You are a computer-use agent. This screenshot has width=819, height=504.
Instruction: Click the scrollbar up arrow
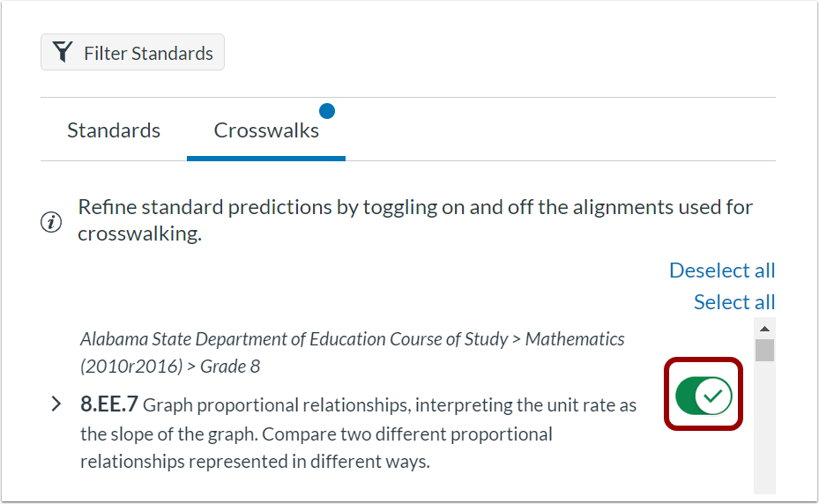(x=764, y=329)
